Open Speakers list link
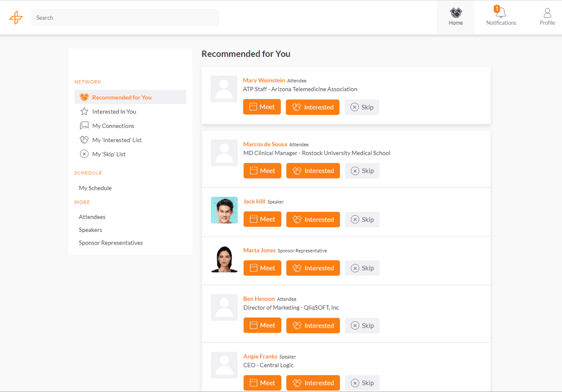Image resolution: width=562 pixels, height=392 pixels. 90,230
